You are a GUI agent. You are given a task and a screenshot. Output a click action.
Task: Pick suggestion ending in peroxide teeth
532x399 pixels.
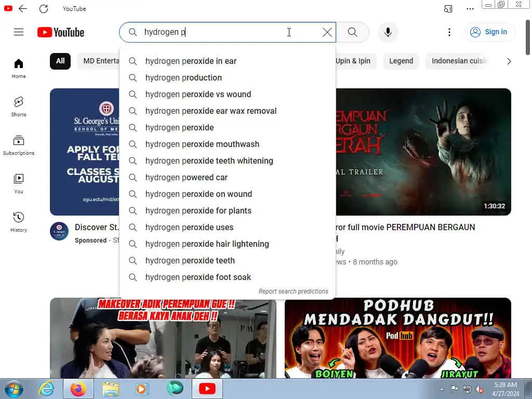click(228, 261)
